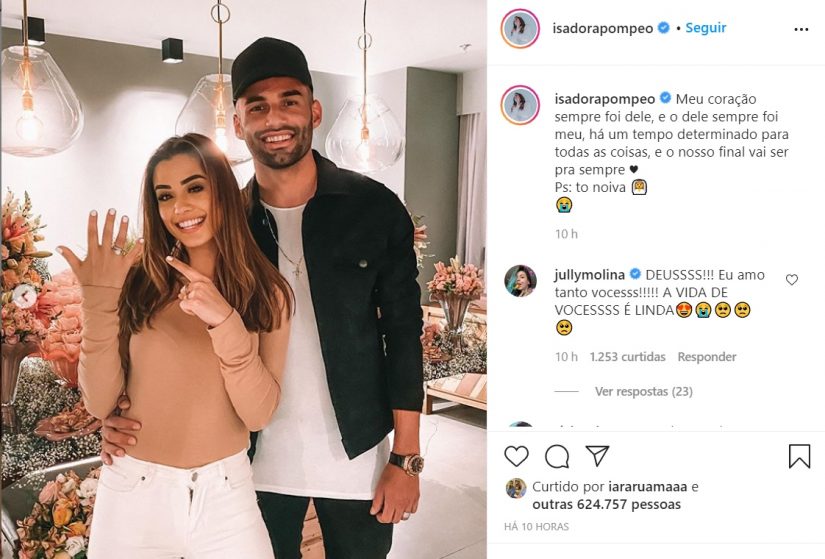The height and width of the screenshot is (559, 825).
Task: View the 1.253 curtidas on the comment
Action: pyautogui.click(x=627, y=357)
